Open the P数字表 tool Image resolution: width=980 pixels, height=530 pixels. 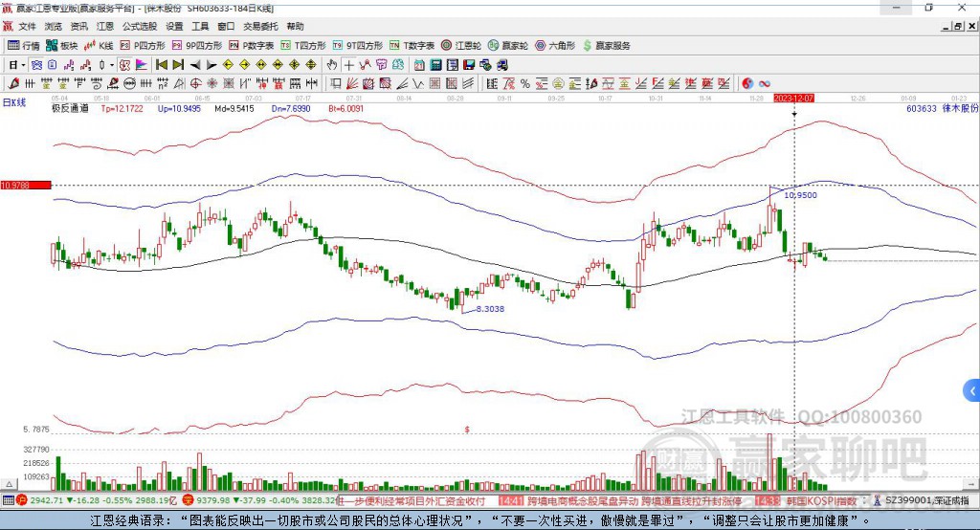[x=252, y=46]
